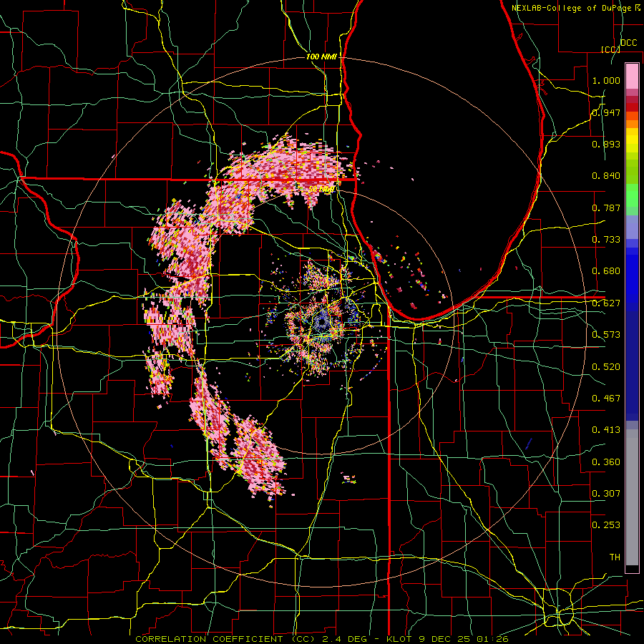This screenshot has width=644, height=644.
Task: Click the 0.253 legend value
Action: [606, 525]
